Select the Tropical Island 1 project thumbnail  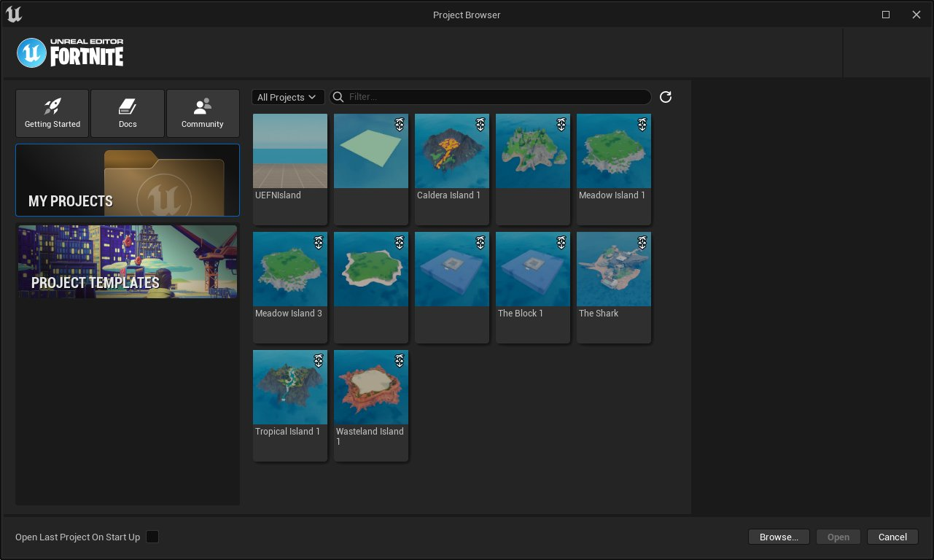pos(290,387)
